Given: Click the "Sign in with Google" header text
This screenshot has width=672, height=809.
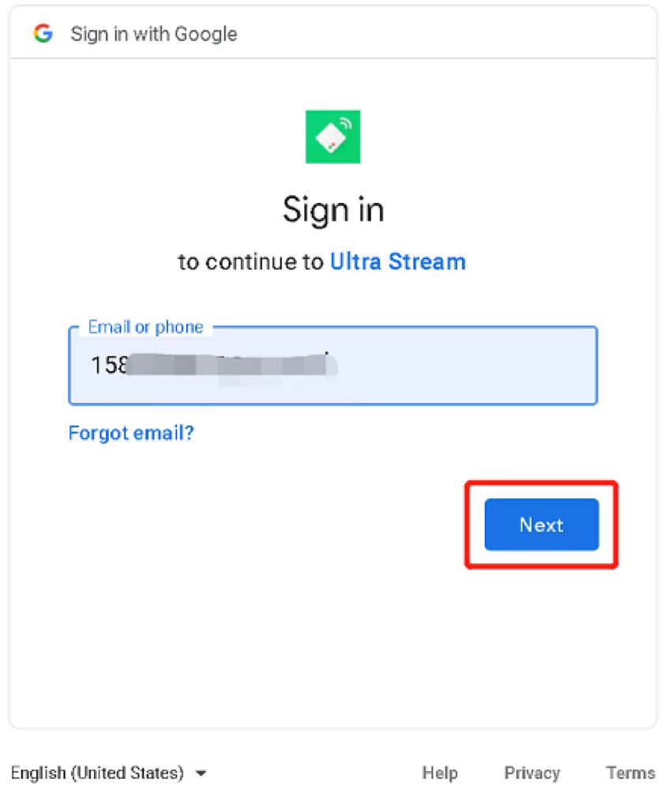Looking at the screenshot, I should pyautogui.click(x=154, y=34).
